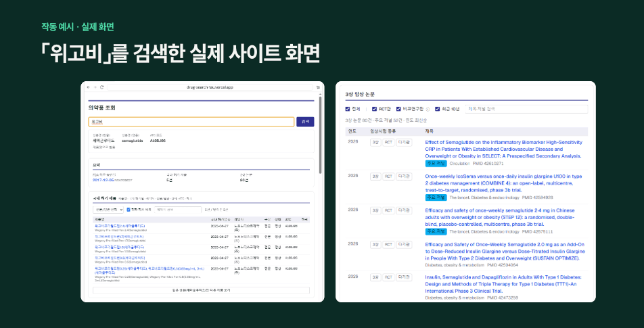Toggle the checkbox beside the products dropdown
Image resolution: width=644 pixels, height=328 pixels.
point(129,210)
